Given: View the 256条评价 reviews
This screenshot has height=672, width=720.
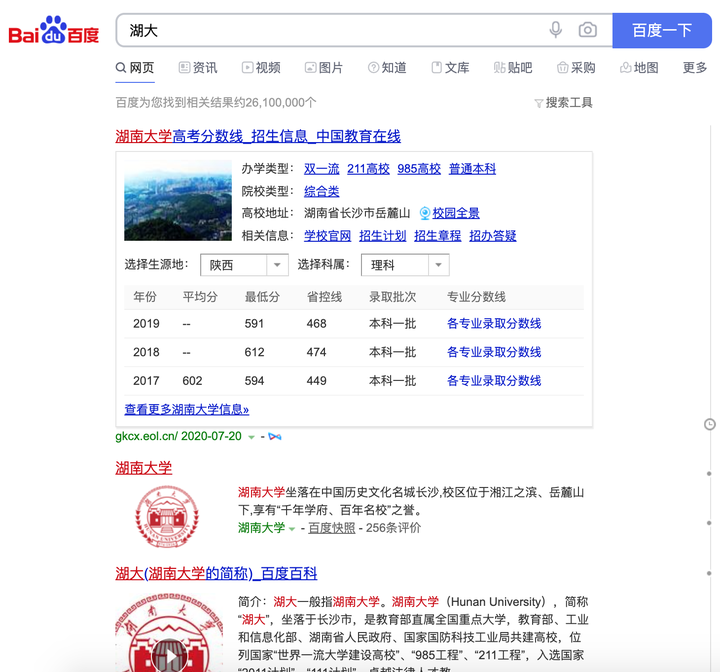Looking at the screenshot, I should (393, 528).
